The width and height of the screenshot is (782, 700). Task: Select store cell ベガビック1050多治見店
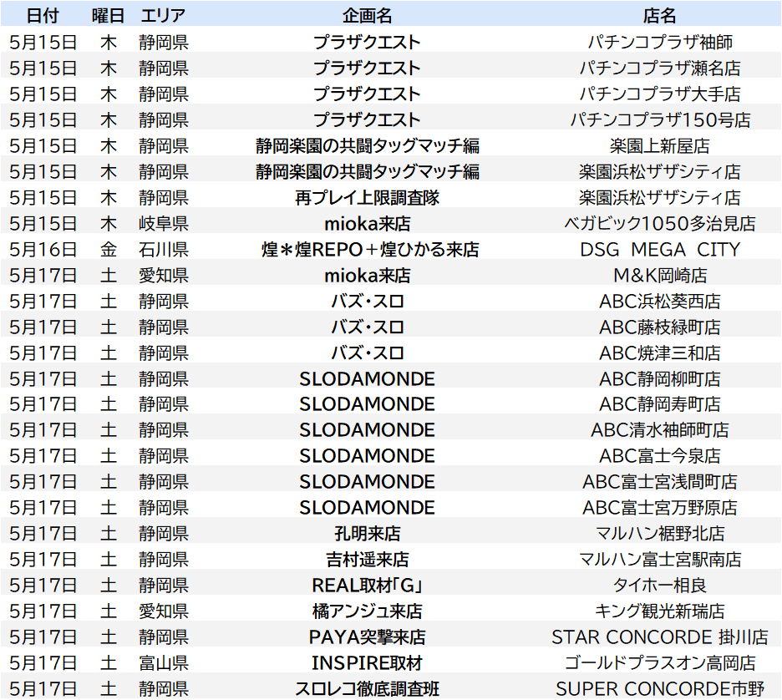[660, 223]
